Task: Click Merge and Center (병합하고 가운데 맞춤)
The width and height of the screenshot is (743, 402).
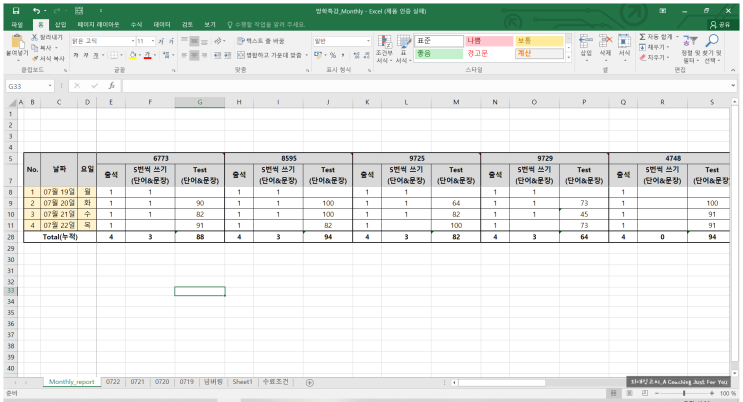Action: tap(269, 55)
